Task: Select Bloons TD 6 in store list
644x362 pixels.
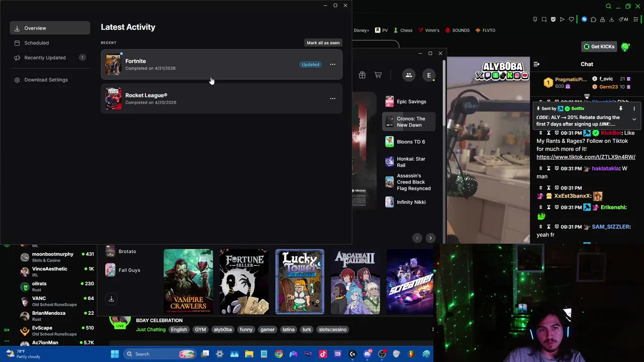Action: click(409, 142)
